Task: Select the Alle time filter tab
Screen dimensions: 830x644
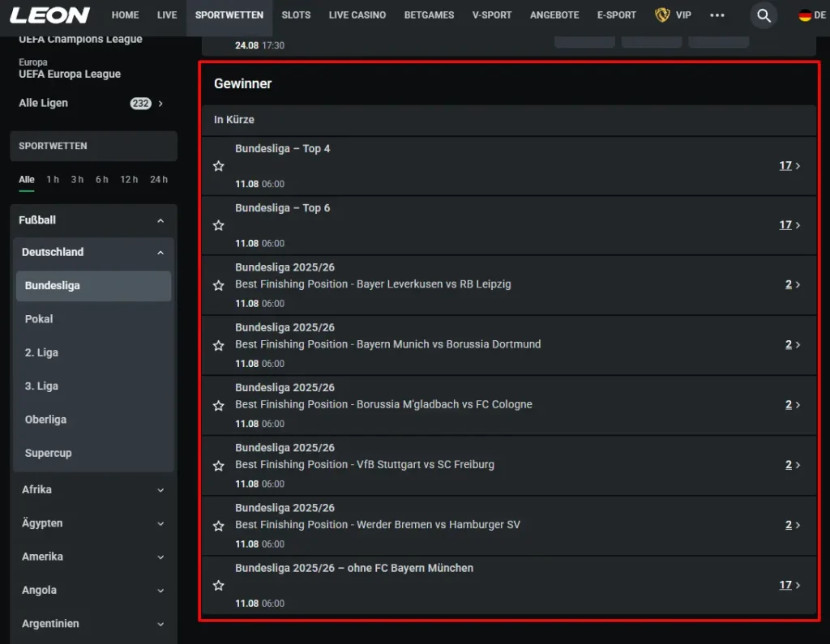Action: tap(27, 180)
